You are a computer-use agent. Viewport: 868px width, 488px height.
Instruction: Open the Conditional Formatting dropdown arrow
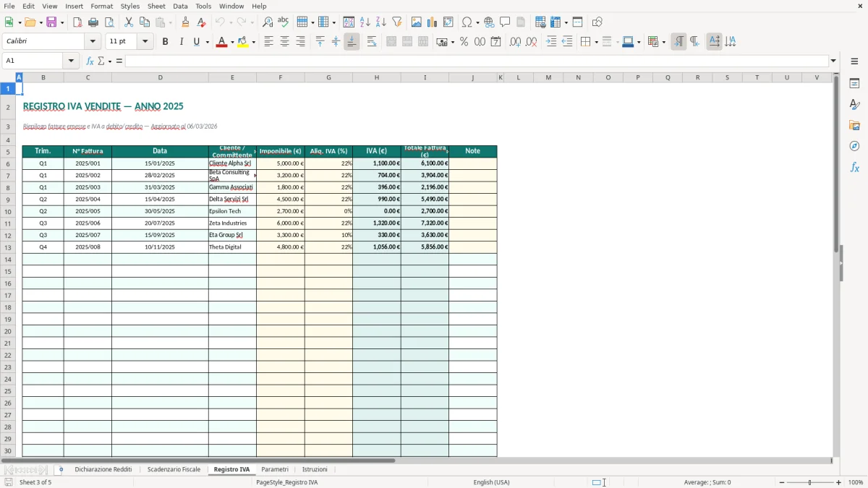(663, 42)
